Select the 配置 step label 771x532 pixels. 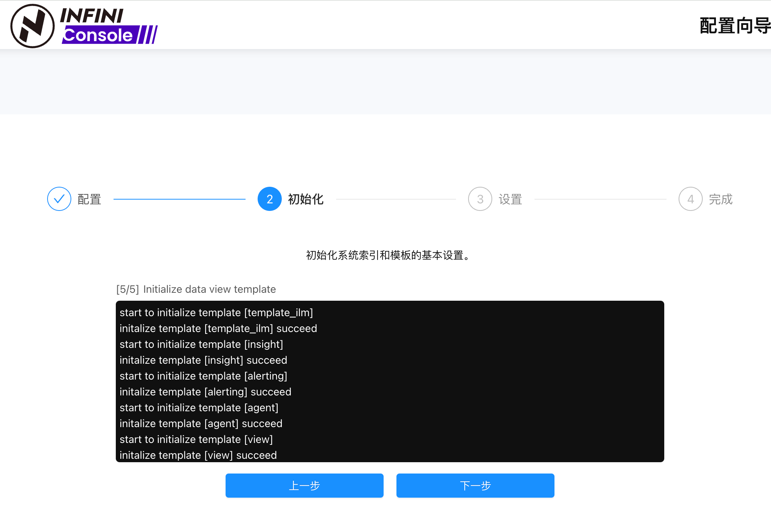click(x=89, y=199)
